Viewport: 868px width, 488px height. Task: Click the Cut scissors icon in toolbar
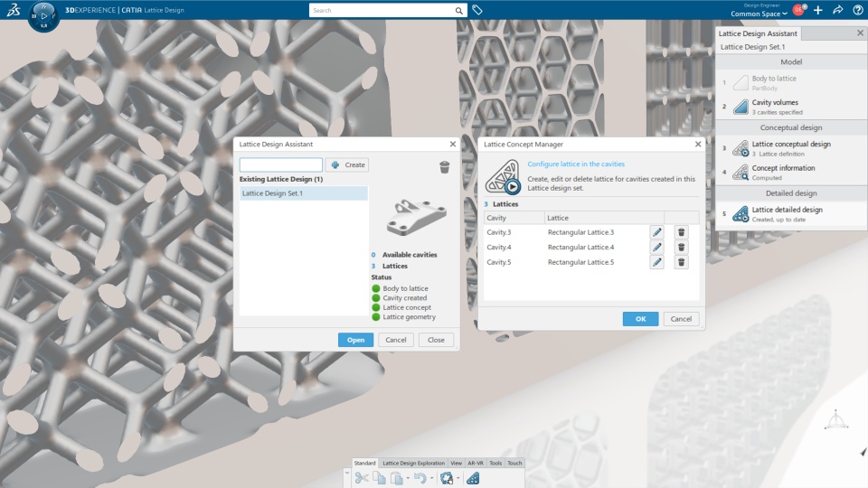(362, 478)
